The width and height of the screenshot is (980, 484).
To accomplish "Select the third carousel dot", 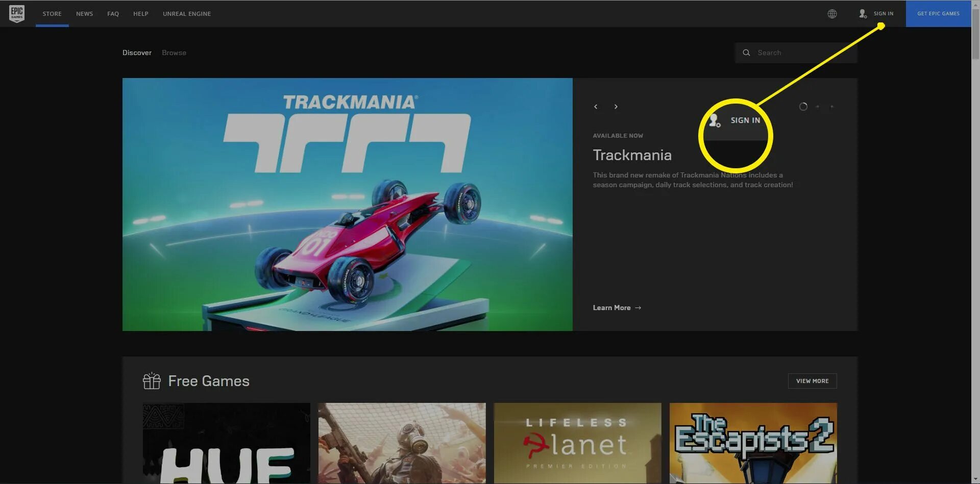I will 832,107.
